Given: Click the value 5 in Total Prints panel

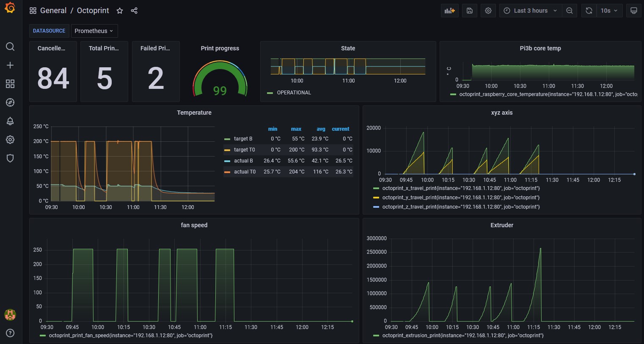Looking at the screenshot, I should [105, 78].
